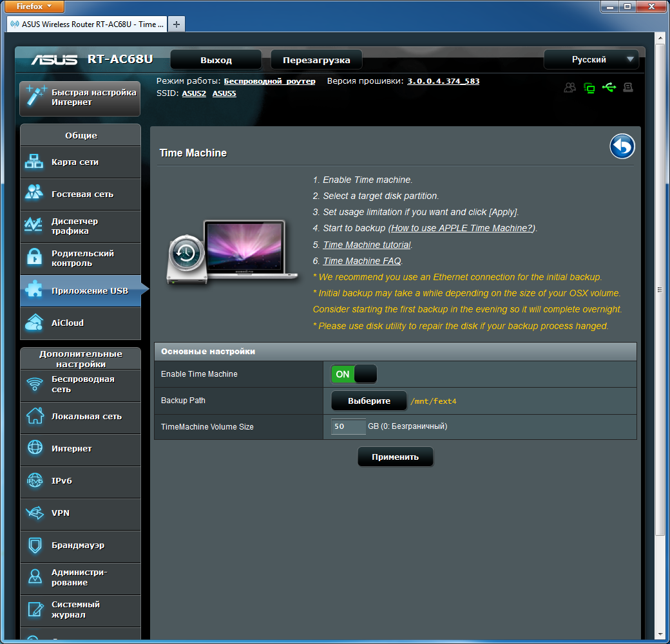670x644 pixels.
Task: Click the Администрирование user icon
Action: pos(35,577)
